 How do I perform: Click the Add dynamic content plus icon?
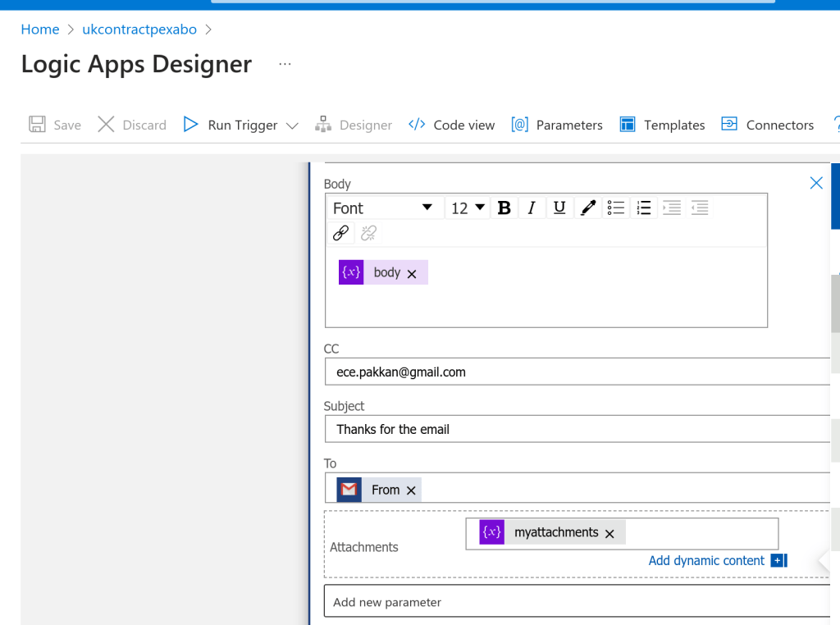click(x=778, y=560)
